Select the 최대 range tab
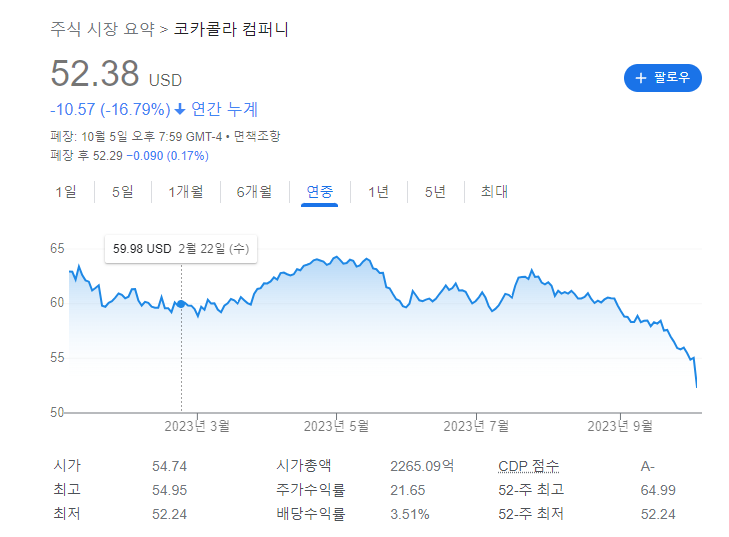Image resolution: width=729 pixels, height=537 pixels. tap(494, 192)
